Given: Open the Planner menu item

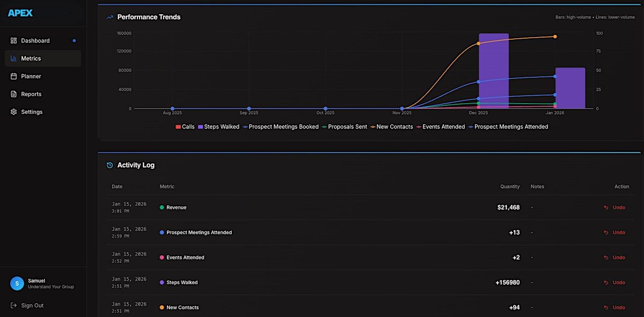Looking at the screenshot, I should tap(31, 76).
